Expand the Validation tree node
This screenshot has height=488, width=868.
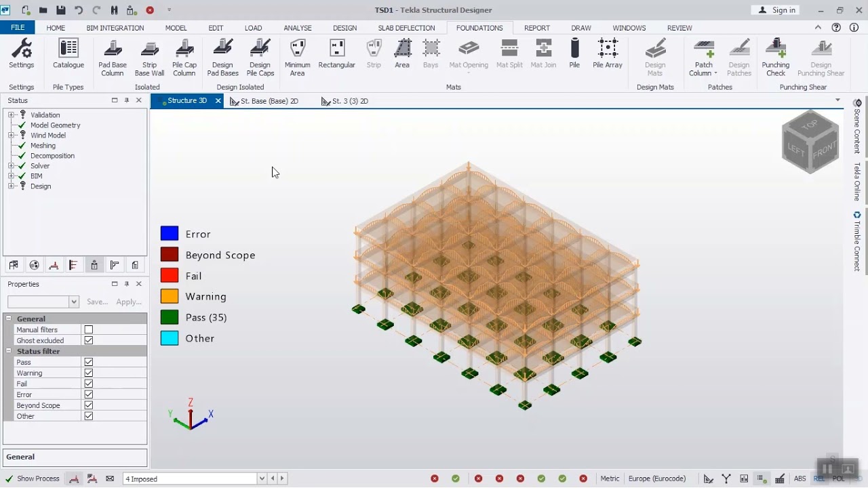point(11,115)
